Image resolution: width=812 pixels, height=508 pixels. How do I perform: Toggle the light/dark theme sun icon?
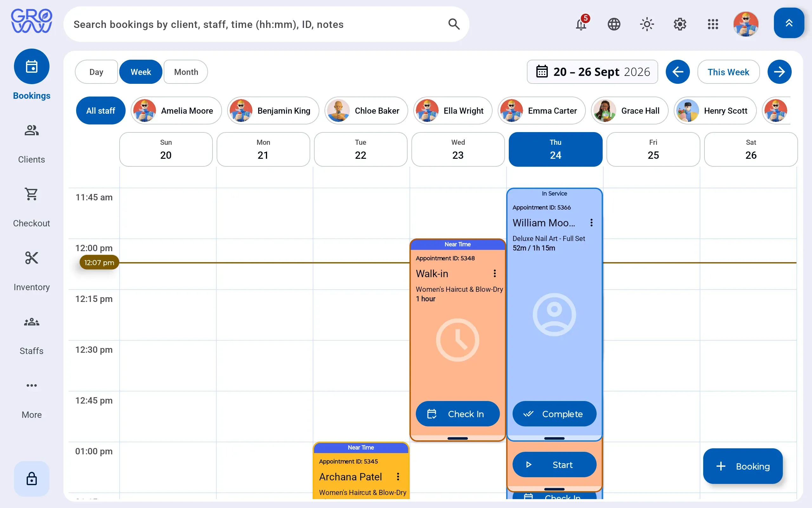point(647,24)
